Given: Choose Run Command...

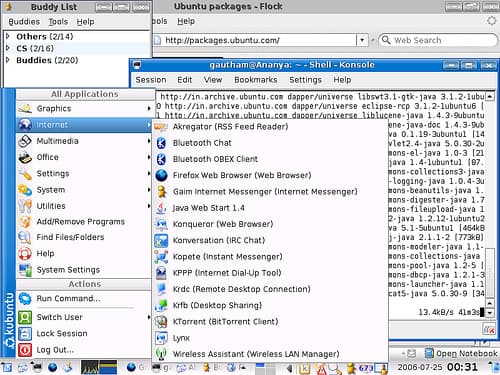Looking at the screenshot, I should (x=84, y=299).
